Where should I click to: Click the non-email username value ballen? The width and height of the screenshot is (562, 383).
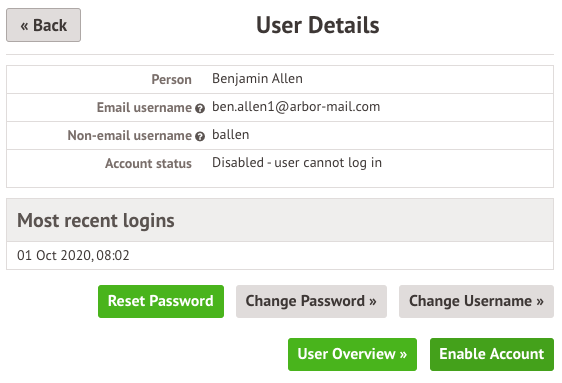pos(230,135)
